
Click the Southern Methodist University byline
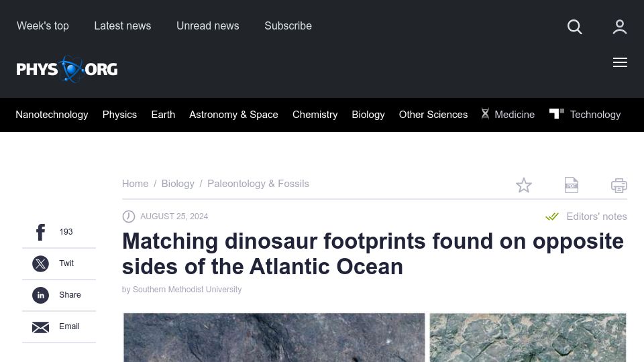pyautogui.click(x=187, y=290)
